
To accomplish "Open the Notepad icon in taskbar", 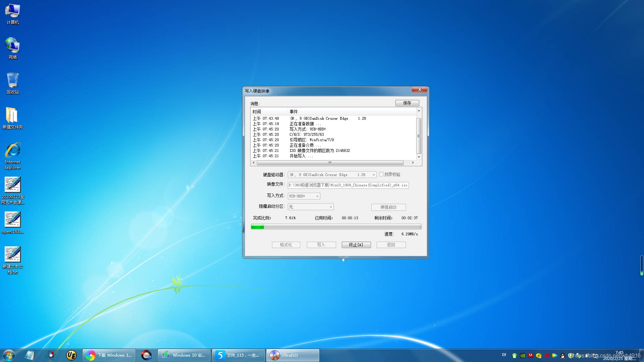I will (30, 355).
